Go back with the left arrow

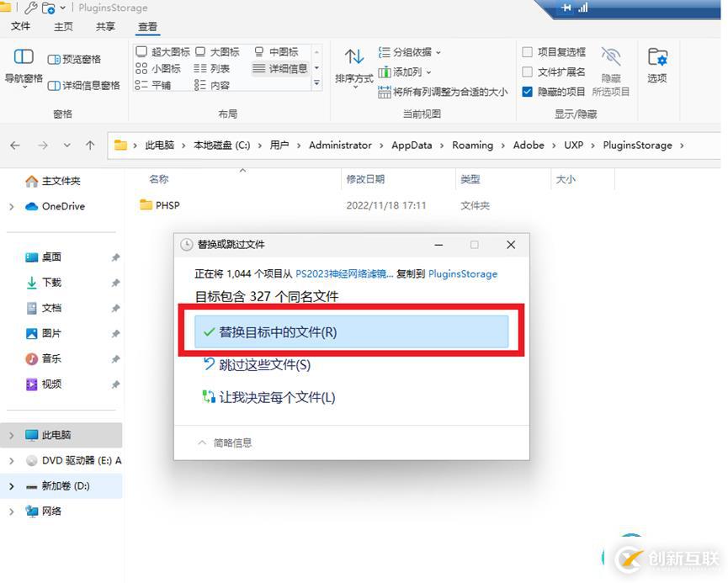[x=15, y=146]
